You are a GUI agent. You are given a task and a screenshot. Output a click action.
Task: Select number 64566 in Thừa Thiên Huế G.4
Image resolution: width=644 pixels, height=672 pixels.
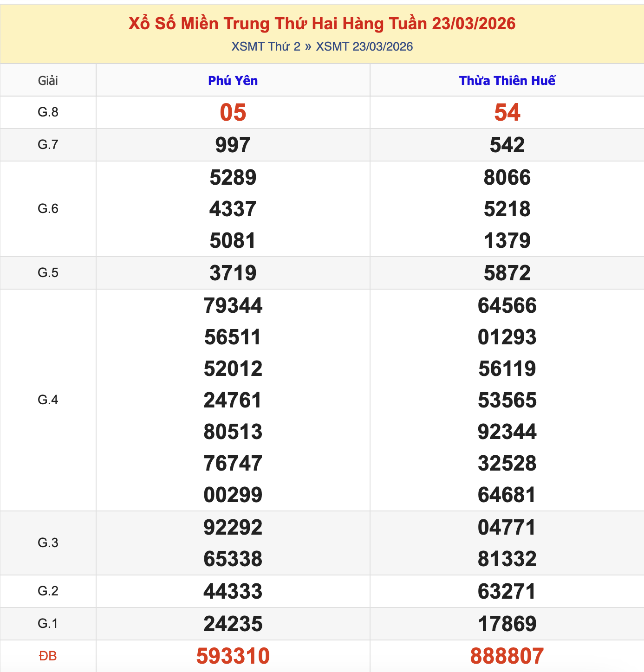506,305
